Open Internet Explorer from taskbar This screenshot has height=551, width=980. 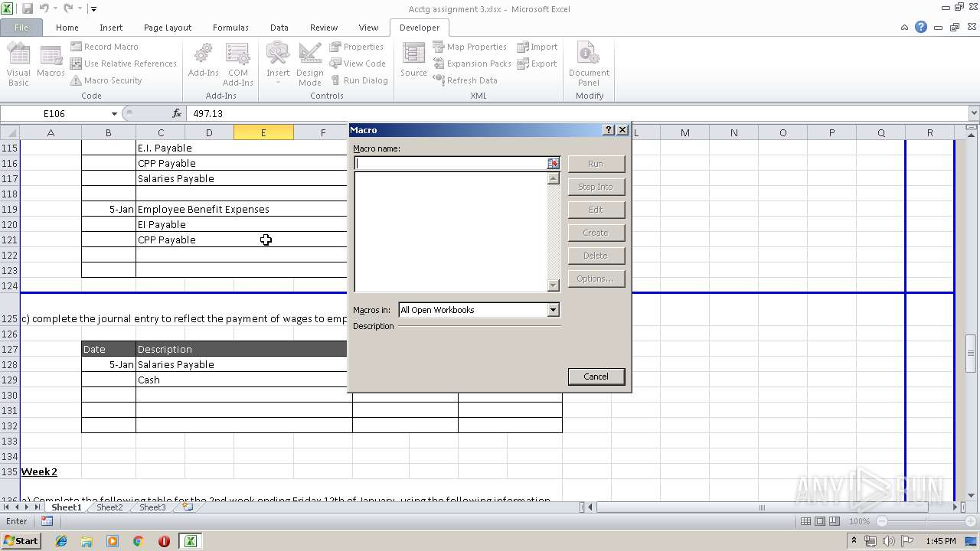click(x=61, y=541)
